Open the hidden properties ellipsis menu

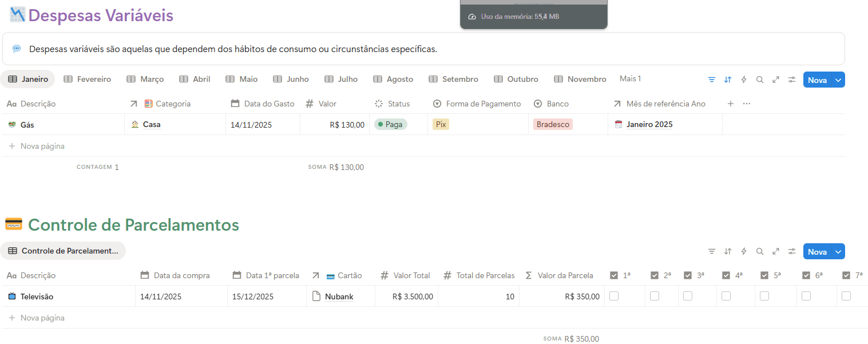point(746,104)
